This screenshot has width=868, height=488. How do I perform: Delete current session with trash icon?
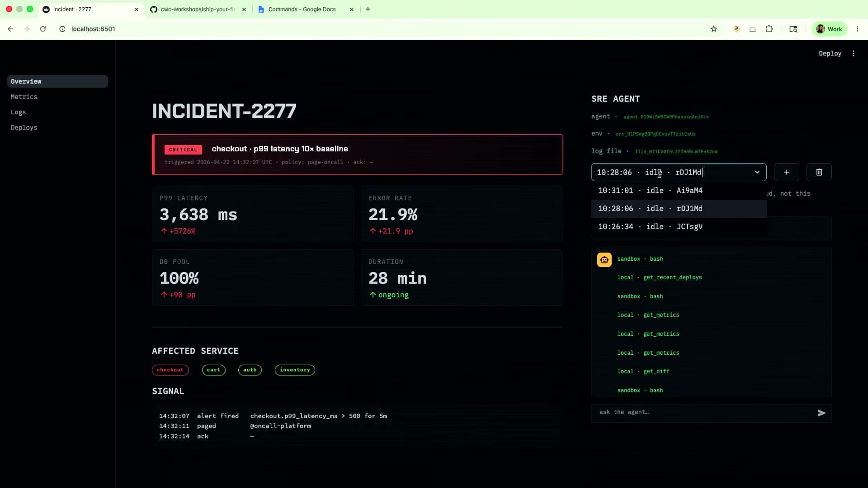click(x=819, y=172)
